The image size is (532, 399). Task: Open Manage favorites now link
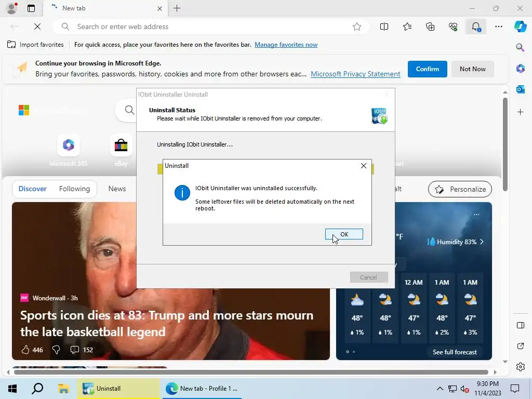click(286, 45)
